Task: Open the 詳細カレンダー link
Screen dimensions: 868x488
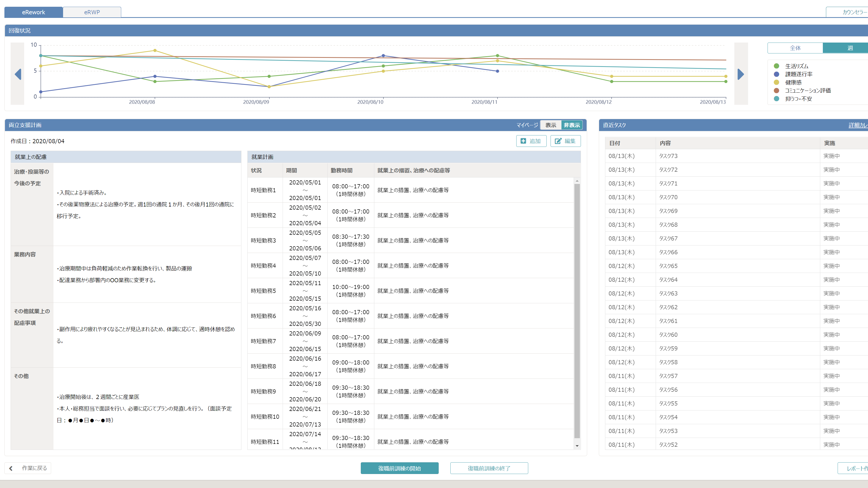Action: tap(858, 125)
